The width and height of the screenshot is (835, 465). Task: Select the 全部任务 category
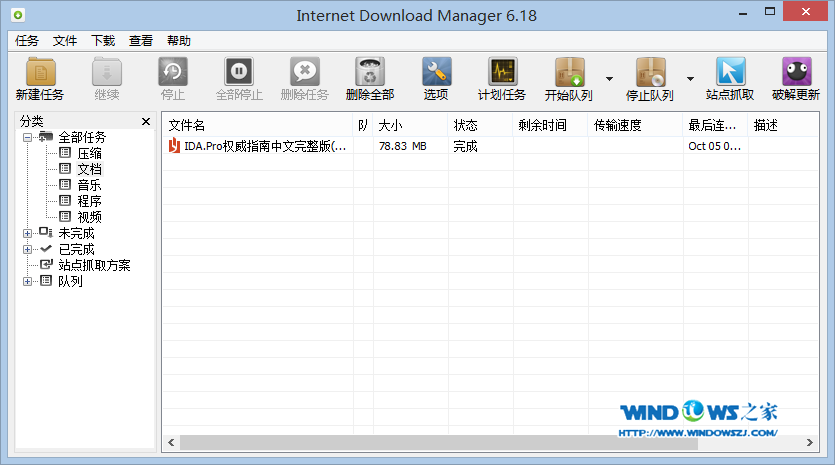pos(82,137)
